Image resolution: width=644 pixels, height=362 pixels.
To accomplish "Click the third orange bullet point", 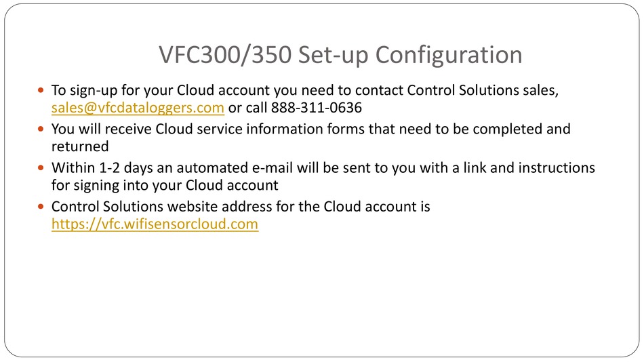I will coord(40,167).
